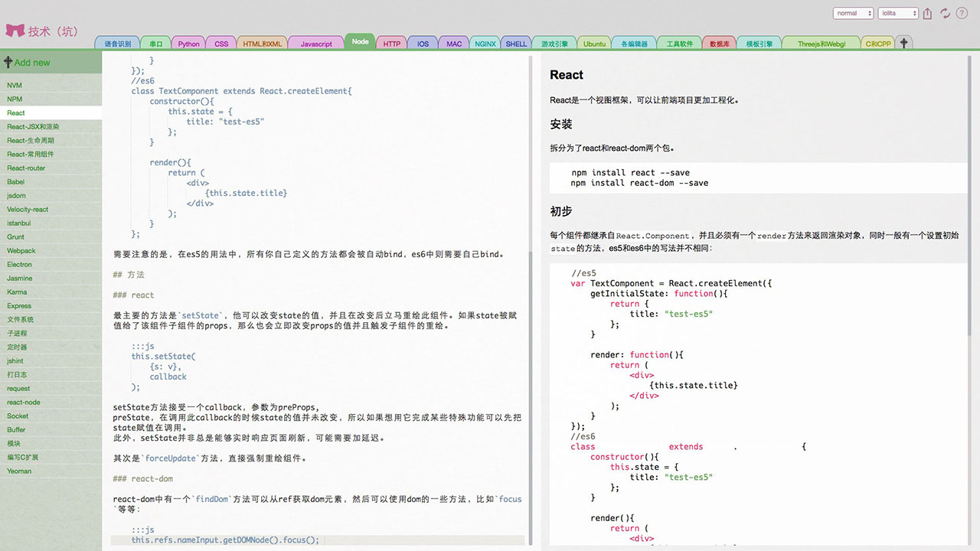Switch to the 串口 tab
Screen dimensions: 980x551
click(156, 44)
